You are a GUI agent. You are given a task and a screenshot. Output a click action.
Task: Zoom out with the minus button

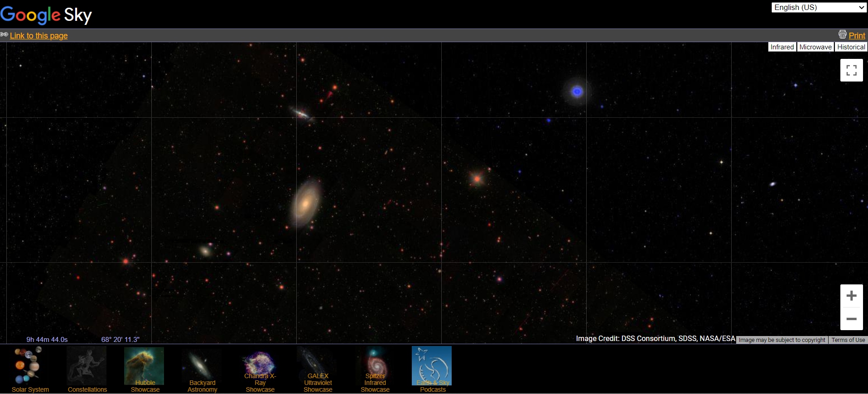tap(851, 319)
